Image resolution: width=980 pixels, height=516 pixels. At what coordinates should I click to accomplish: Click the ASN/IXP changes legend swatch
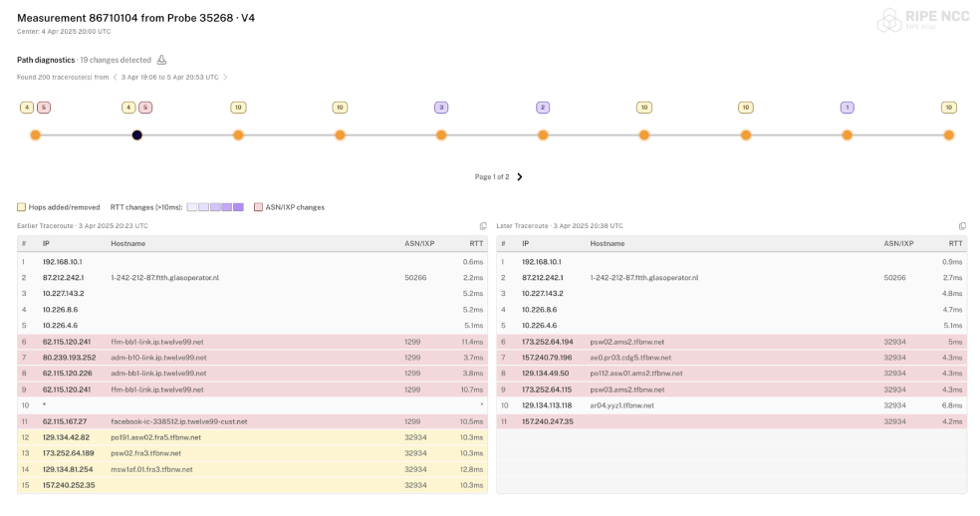coord(258,207)
